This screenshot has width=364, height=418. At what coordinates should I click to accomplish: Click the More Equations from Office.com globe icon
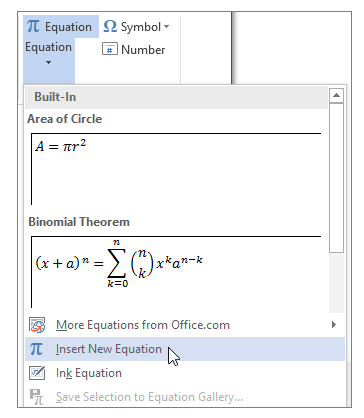coord(37,325)
